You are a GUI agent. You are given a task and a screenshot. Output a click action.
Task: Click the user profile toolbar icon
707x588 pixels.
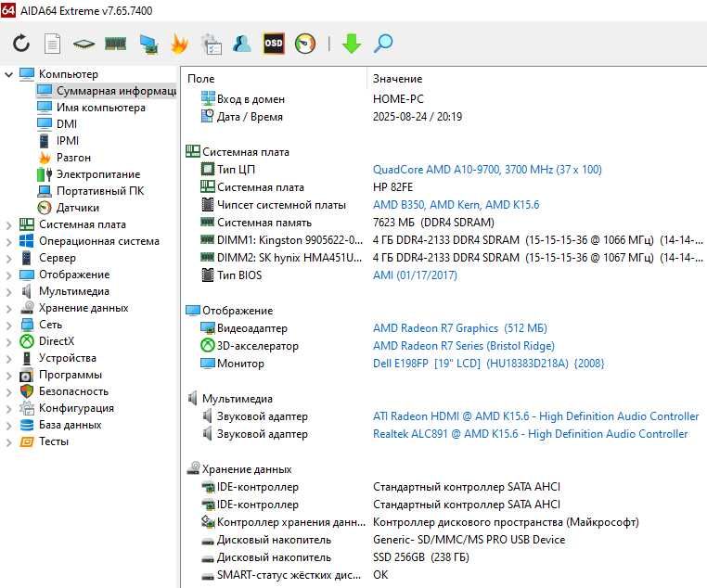pos(242,44)
